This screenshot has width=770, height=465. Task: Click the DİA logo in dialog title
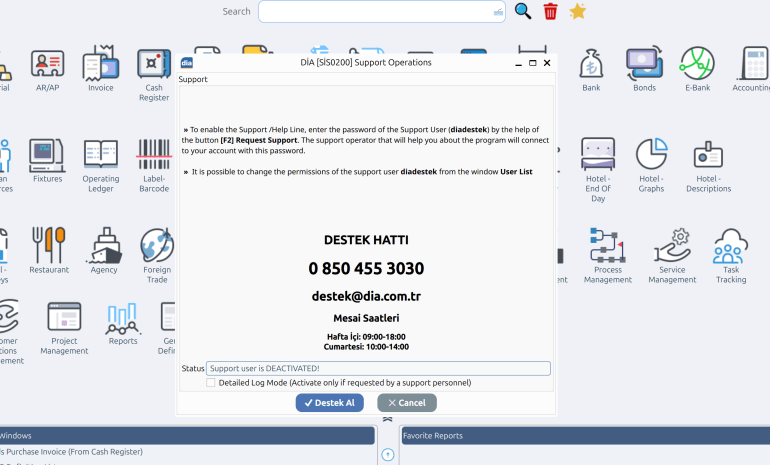pyautogui.click(x=187, y=63)
